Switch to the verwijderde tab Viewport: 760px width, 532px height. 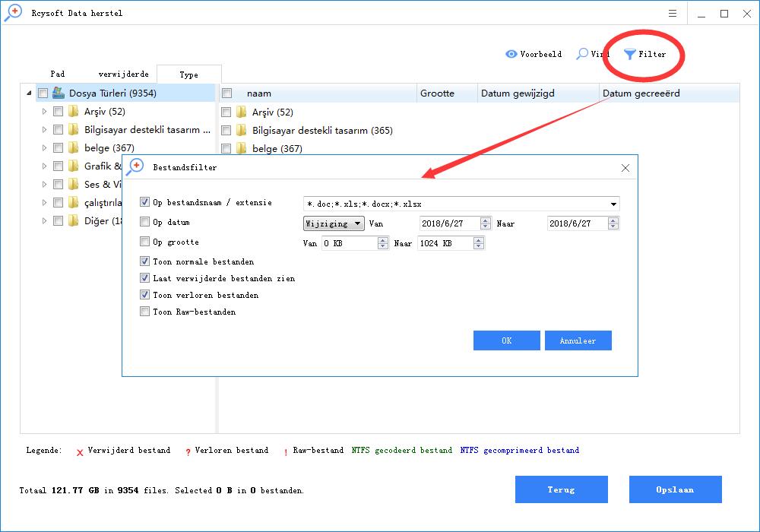[x=123, y=74]
